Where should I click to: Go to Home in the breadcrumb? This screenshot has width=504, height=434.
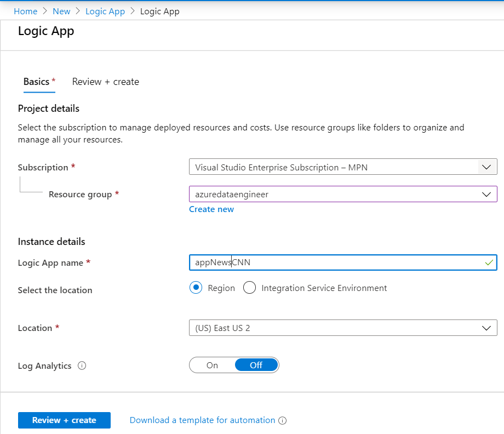[x=25, y=11]
